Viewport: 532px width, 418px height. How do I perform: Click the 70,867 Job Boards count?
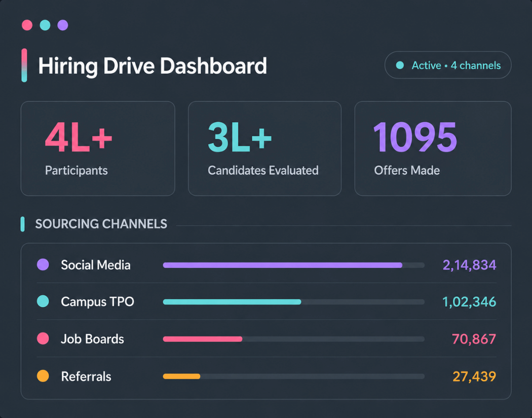coord(474,339)
